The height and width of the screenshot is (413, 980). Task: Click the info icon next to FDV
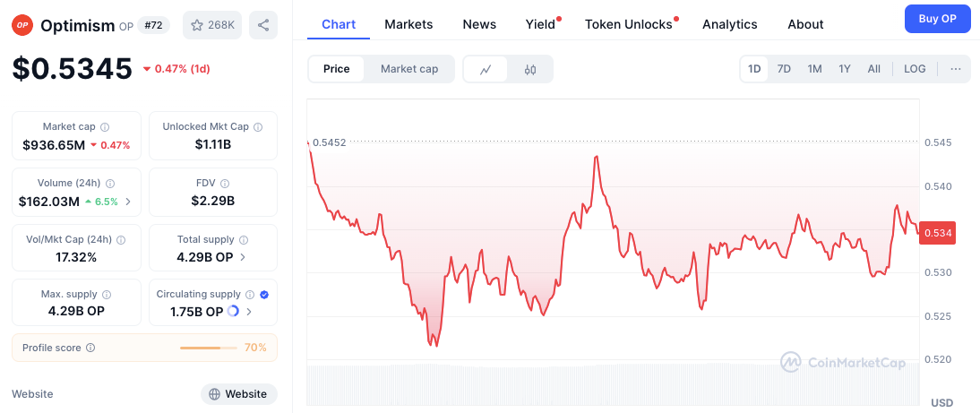click(225, 184)
